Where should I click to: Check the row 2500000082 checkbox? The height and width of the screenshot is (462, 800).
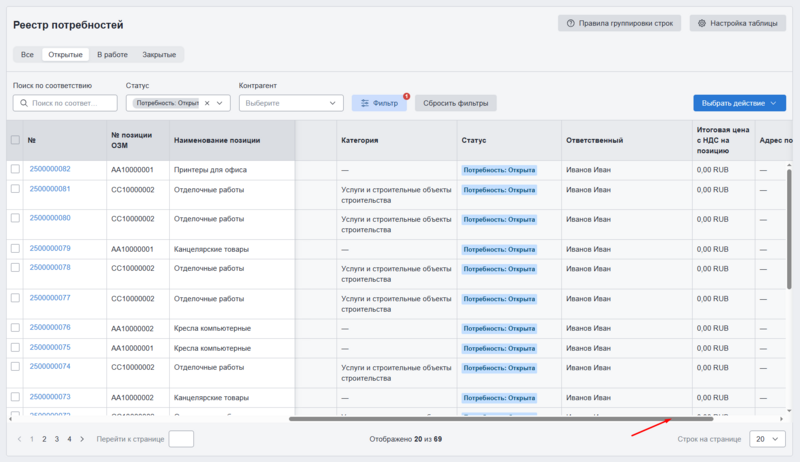[15, 169]
